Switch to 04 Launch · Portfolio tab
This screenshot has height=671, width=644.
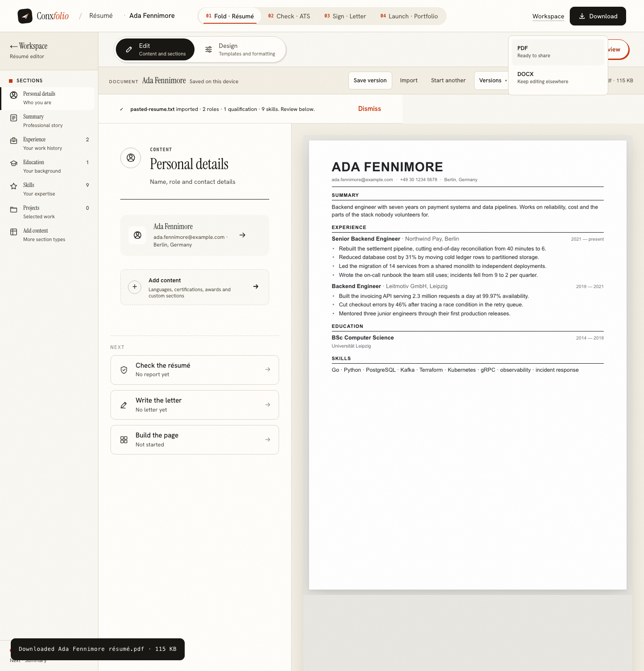coord(409,16)
